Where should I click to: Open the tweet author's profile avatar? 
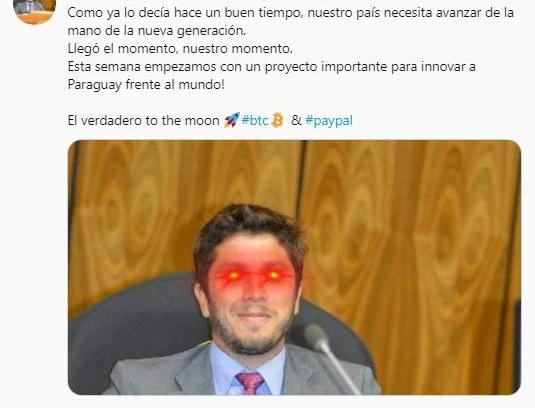[x=34, y=10]
